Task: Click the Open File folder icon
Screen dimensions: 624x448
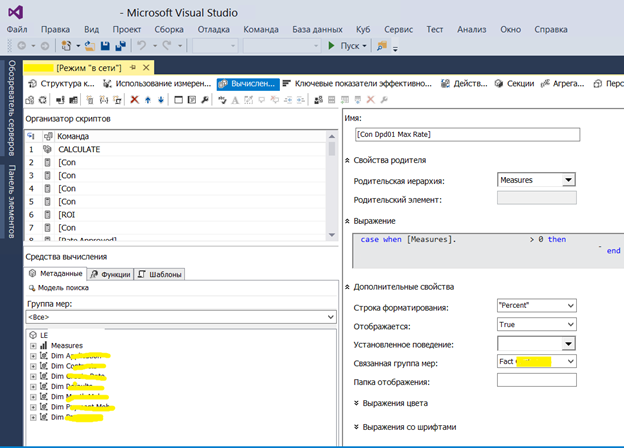Action: tap(90, 46)
